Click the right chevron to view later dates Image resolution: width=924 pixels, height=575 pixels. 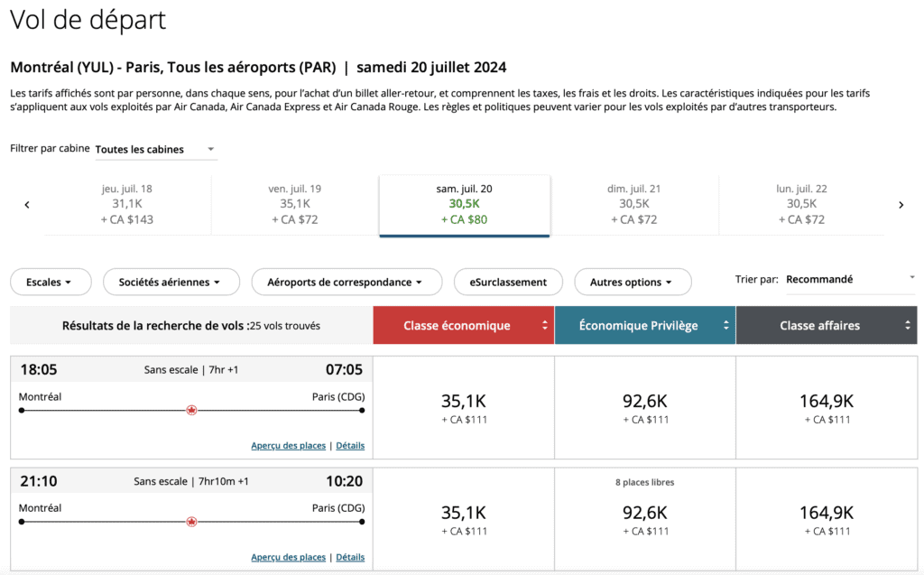[x=901, y=205]
